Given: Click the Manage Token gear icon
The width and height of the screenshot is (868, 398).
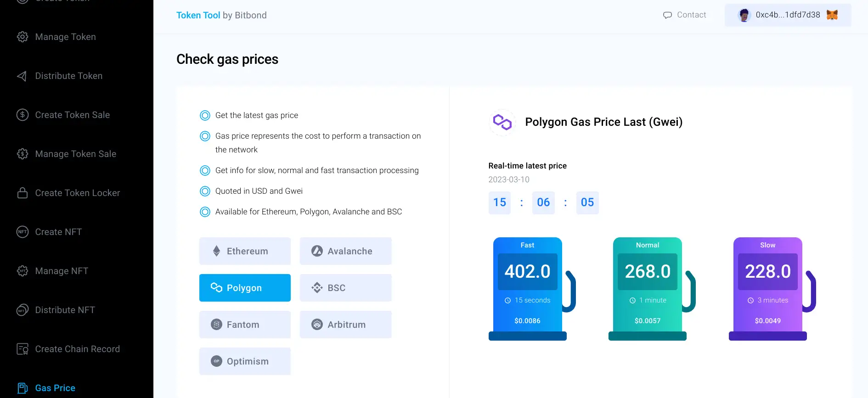Looking at the screenshot, I should tap(23, 37).
